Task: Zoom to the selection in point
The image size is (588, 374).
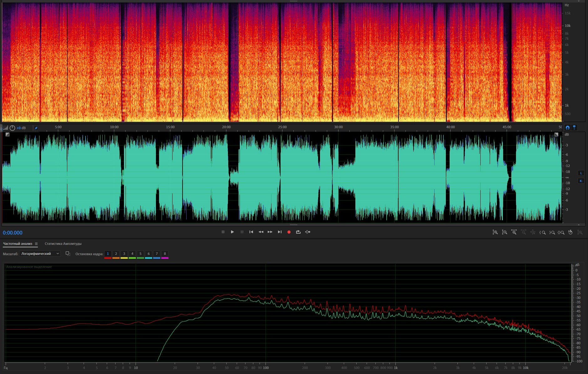Action: (543, 232)
